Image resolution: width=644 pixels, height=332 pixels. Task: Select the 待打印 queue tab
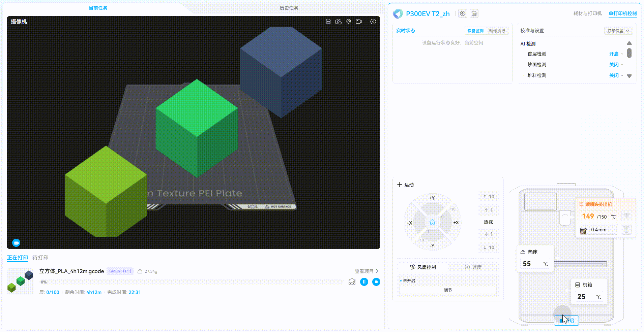40,258
